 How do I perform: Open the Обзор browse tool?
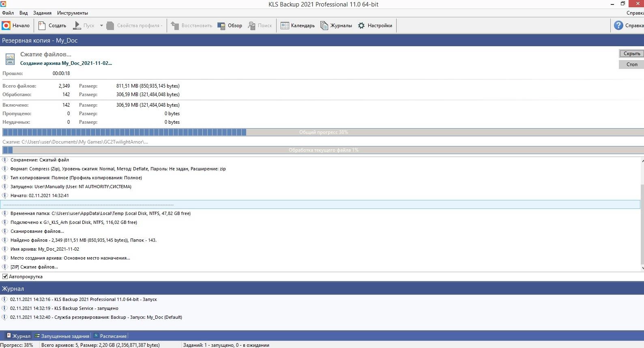pos(230,26)
